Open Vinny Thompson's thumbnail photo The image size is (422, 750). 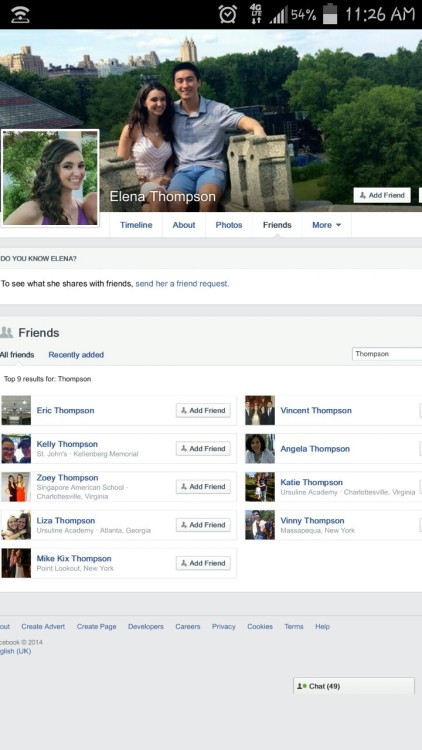click(260, 525)
